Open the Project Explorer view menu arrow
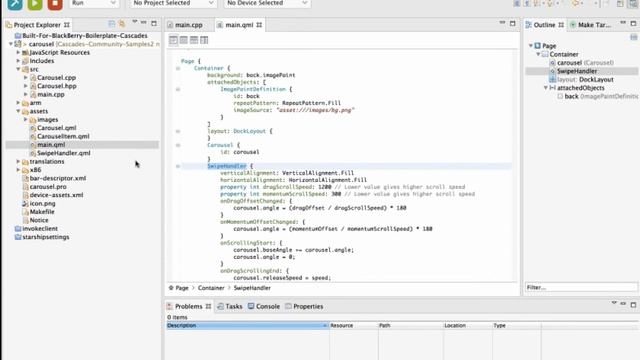 pos(134,22)
